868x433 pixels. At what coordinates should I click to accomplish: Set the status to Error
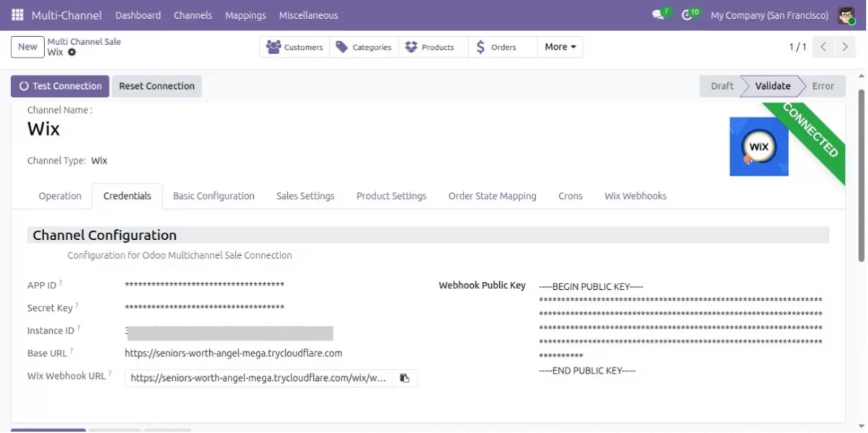point(823,86)
